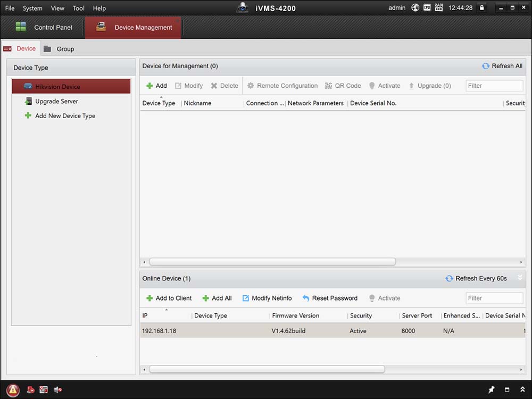Select Add New Device Type item

coord(65,116)
